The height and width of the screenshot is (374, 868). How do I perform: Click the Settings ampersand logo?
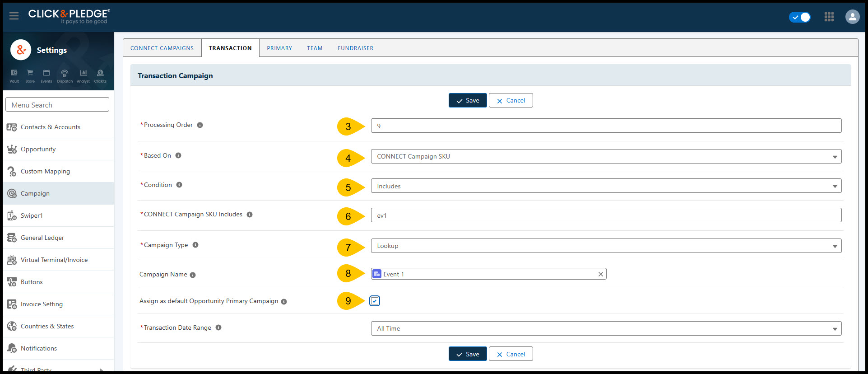[x=21, y=50]
